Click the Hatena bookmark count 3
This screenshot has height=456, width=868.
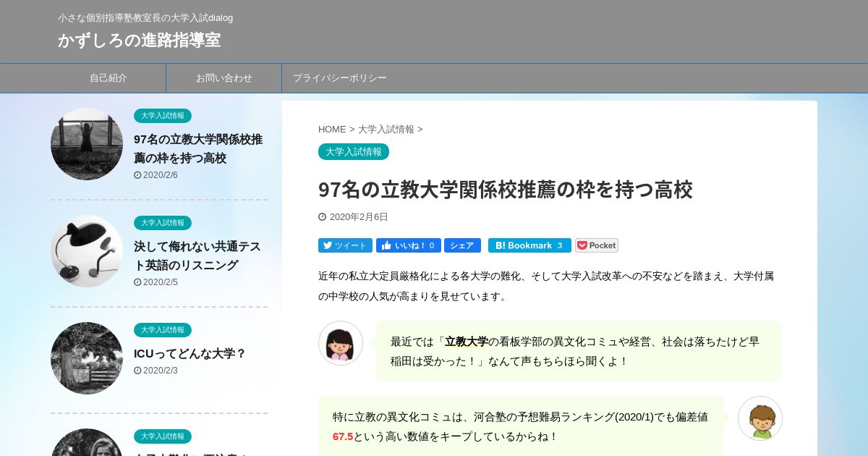560,245
